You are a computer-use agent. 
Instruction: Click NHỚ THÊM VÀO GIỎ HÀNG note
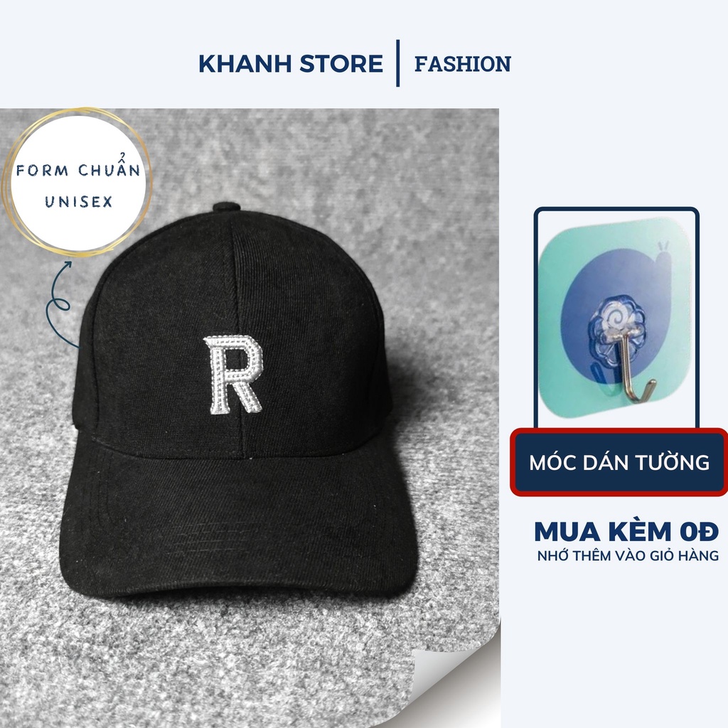(628, 556)
